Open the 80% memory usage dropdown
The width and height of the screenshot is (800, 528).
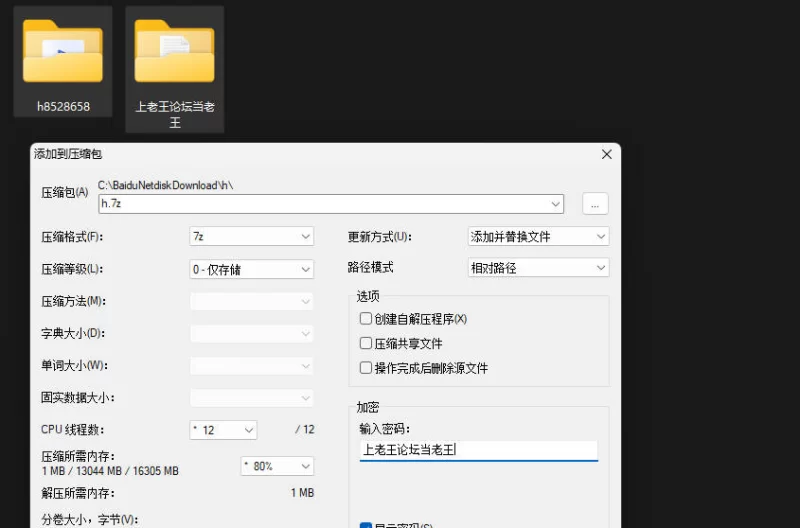point(277,466)
